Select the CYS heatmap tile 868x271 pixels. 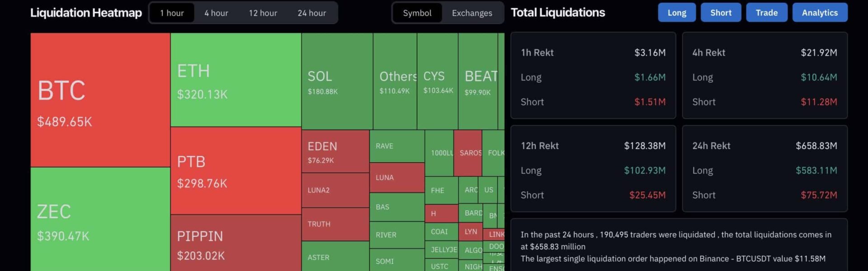(437, 81)
